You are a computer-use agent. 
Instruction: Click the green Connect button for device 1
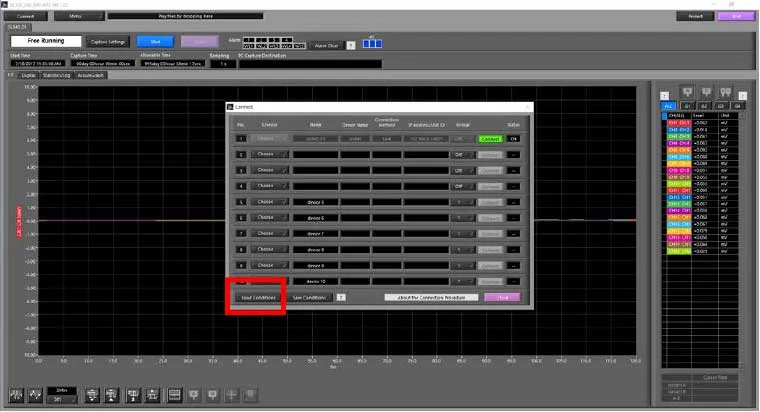tap(490, 138)
